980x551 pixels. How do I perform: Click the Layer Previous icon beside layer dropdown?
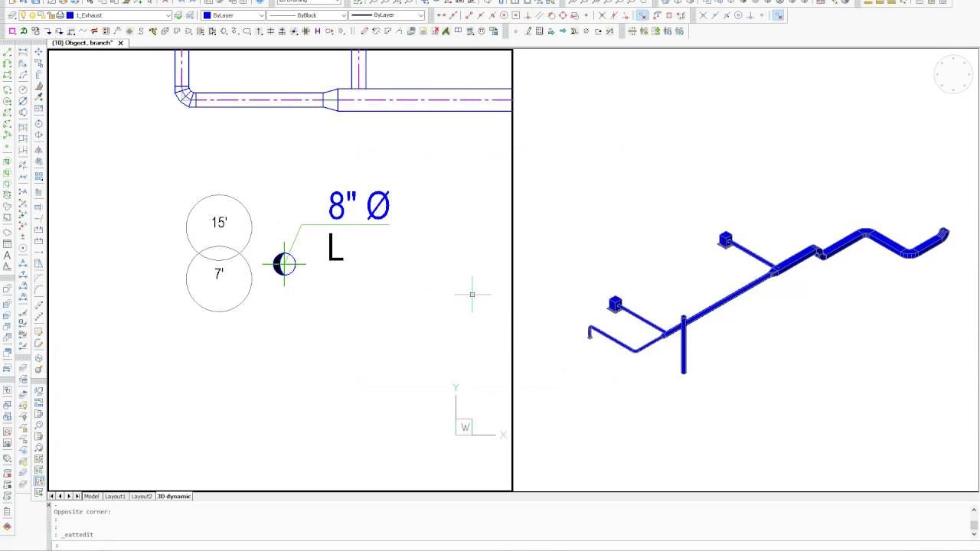191,15
